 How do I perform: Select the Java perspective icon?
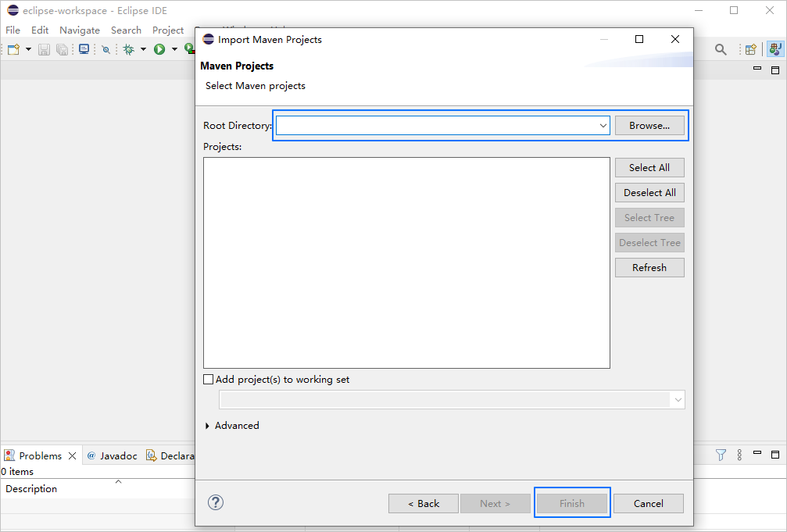tap(774, 49)
